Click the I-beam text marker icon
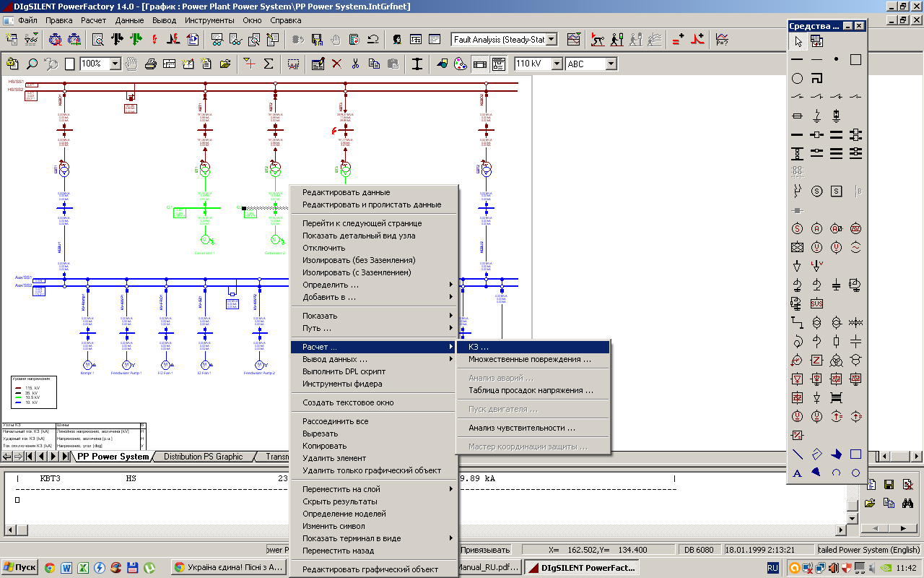The image size is (924, 578). coord(417,64)
